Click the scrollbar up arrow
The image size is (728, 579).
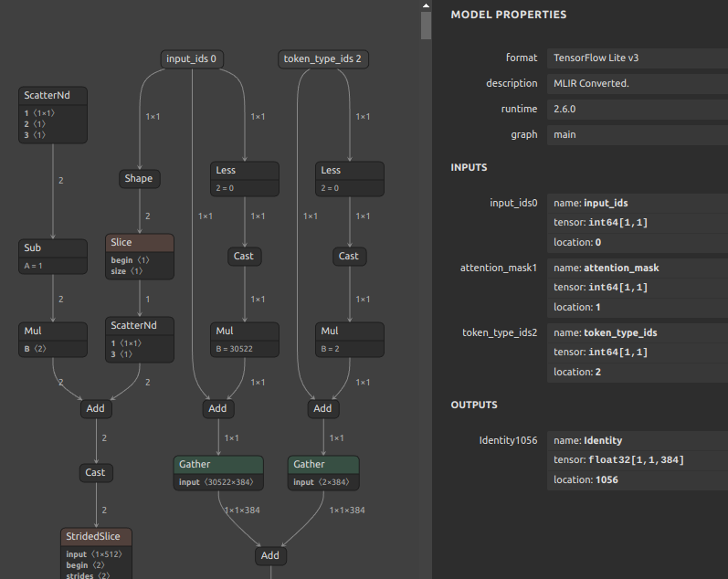coord(426,5)
